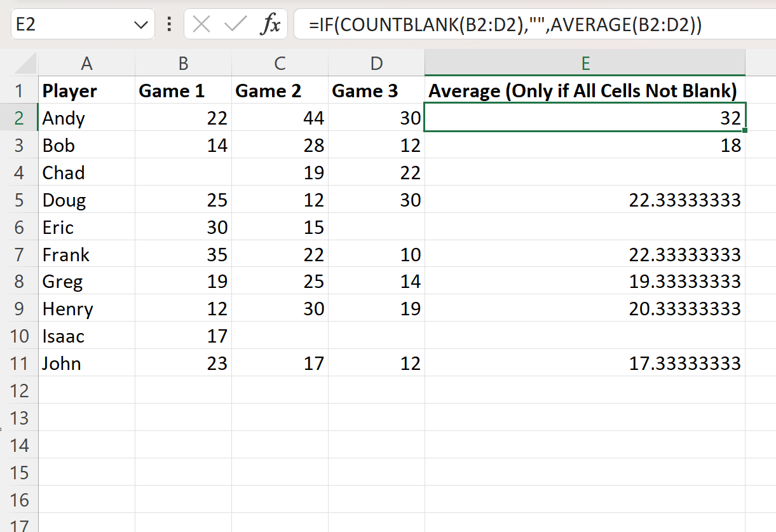The height and width of the screenshot is (532, 776).
Task: Click the empty cell A12 below John
Action: coord(86,390)
